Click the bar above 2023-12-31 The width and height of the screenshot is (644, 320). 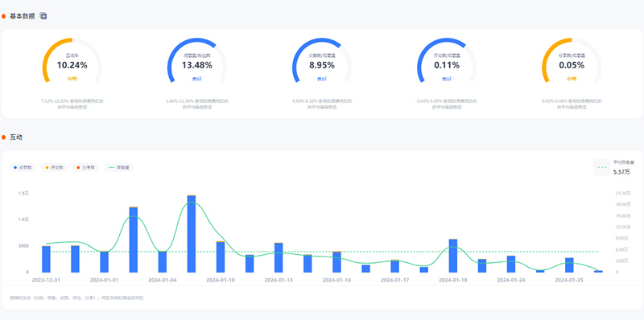tap(46, 259)
